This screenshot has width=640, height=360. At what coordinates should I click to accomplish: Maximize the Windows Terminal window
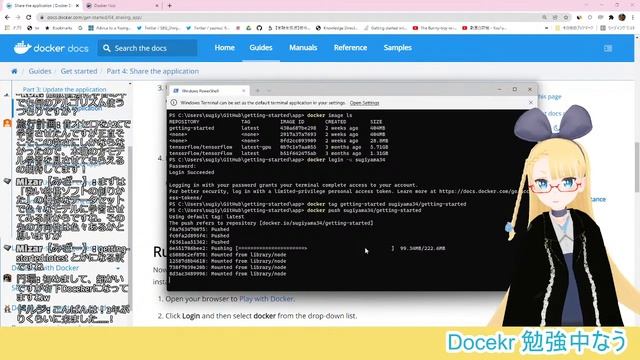(x=515, y=89)
